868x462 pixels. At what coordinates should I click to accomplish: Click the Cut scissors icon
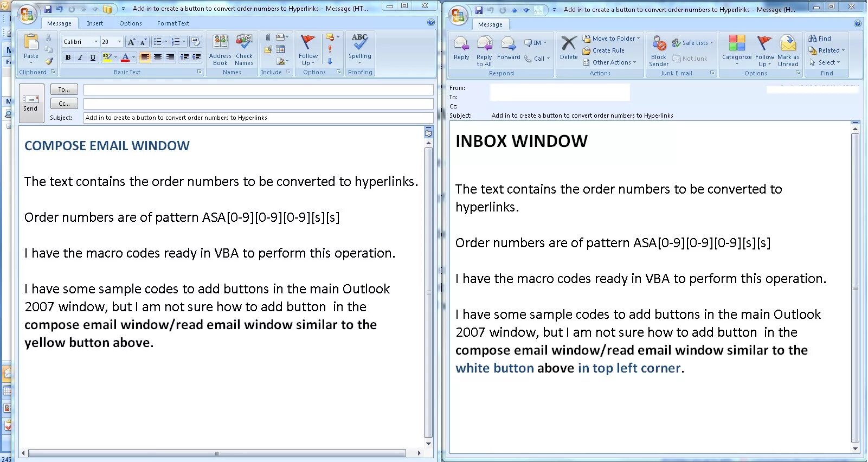click(49, 38)
